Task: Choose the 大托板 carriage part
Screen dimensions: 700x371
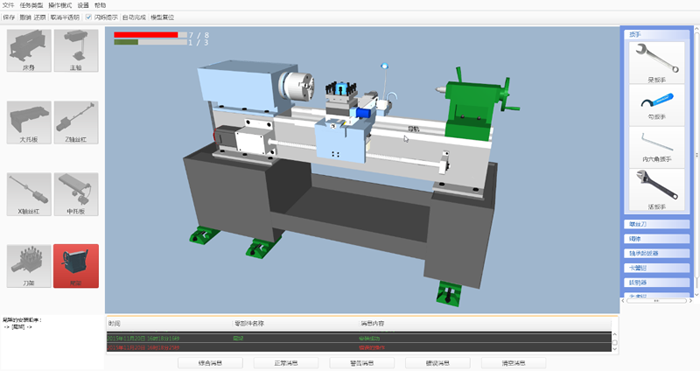Action: click(x=29, y=122)
